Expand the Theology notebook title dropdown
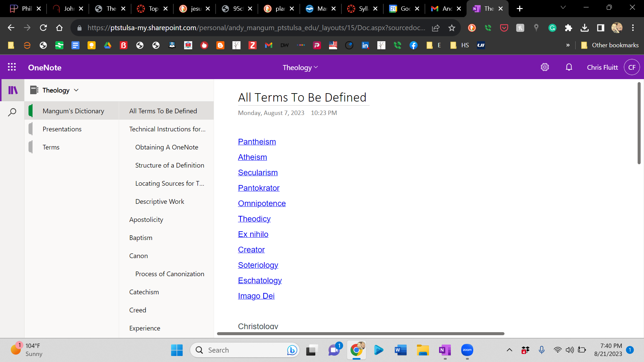The image size is (644, 362). click(300, 67)
